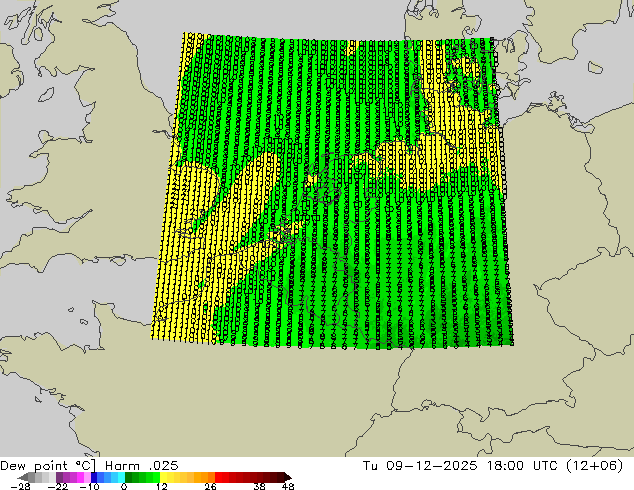Click the '26' legend label
634x490 pixels.
coord(210,487)
